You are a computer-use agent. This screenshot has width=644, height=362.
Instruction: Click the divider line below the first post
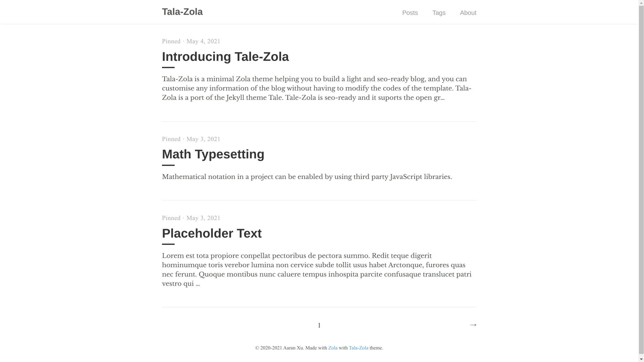click(x=319, y=121)
